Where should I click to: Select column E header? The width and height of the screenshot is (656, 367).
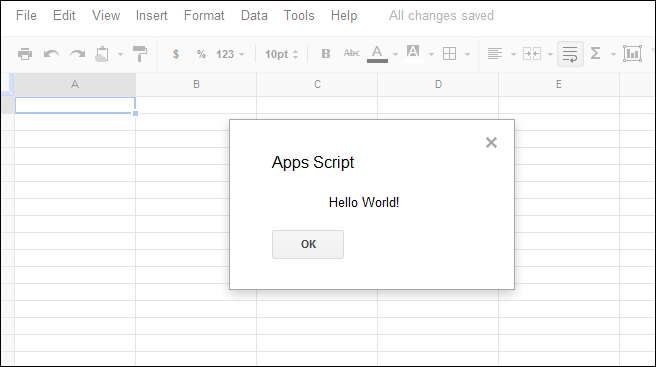pyautogui.click(x=559, y=85)
